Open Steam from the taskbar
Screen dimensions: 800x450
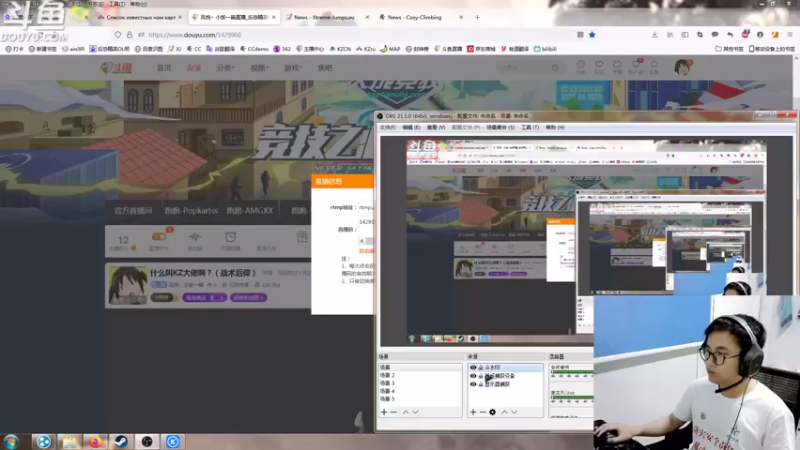(x=120, y=441)
